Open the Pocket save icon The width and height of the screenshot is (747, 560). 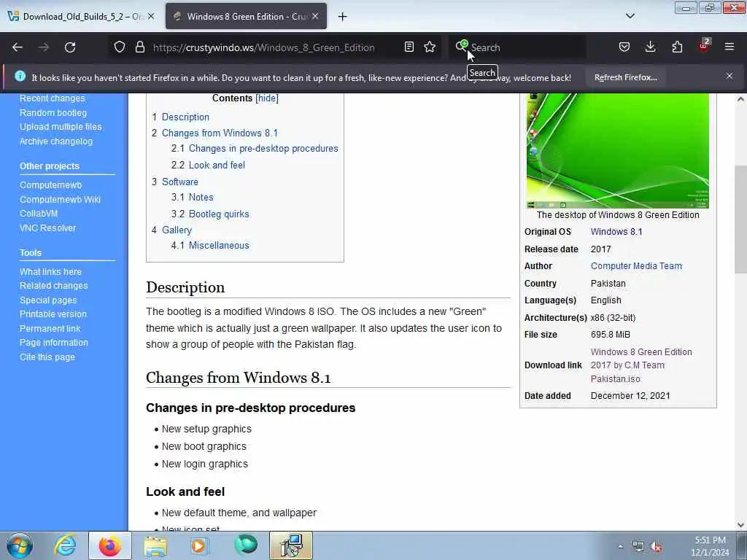click(x=624, y=47)
